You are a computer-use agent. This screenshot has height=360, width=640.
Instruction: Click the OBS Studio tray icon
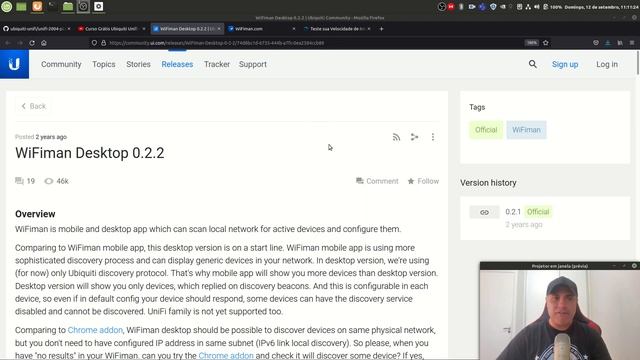(442, 7)
